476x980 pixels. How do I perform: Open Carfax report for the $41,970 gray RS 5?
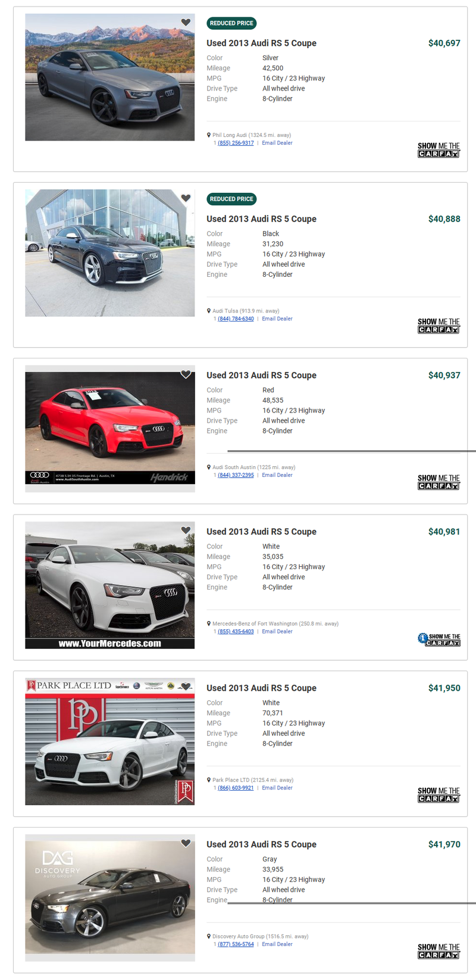point(439,951)
